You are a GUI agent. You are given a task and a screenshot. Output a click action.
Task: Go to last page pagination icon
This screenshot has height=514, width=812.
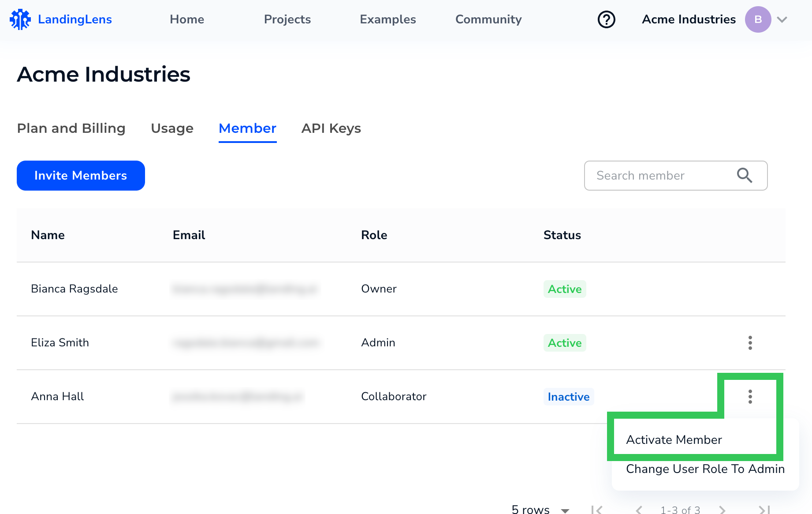pyautogui.click(x=764, y=510)
